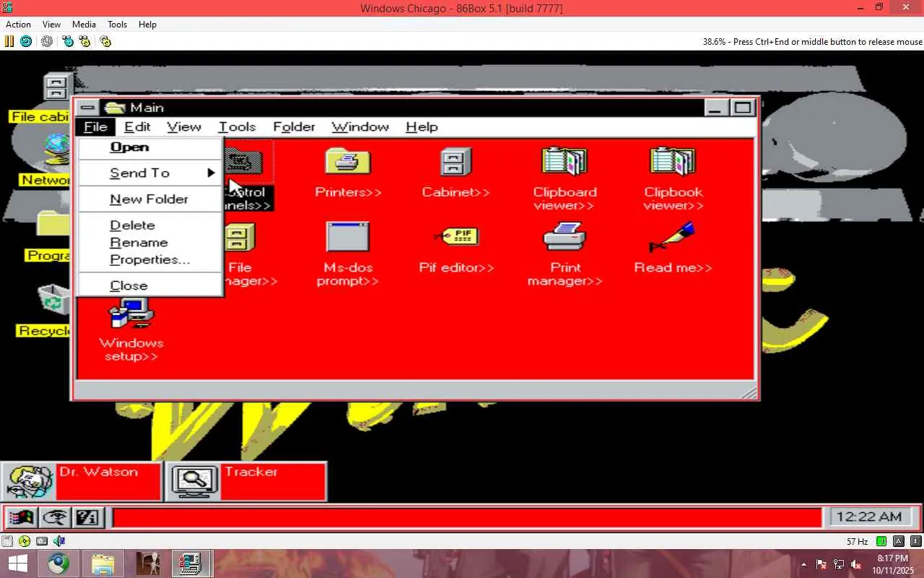Open the Folder menu in Main window
Viewport: 924px width, 578px height.
294,127
